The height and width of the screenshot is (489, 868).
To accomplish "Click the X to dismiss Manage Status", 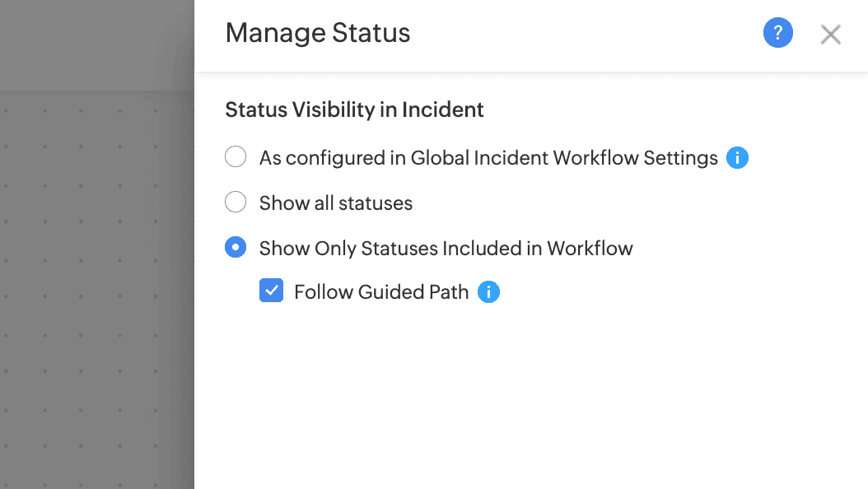I will pos(830,34).
